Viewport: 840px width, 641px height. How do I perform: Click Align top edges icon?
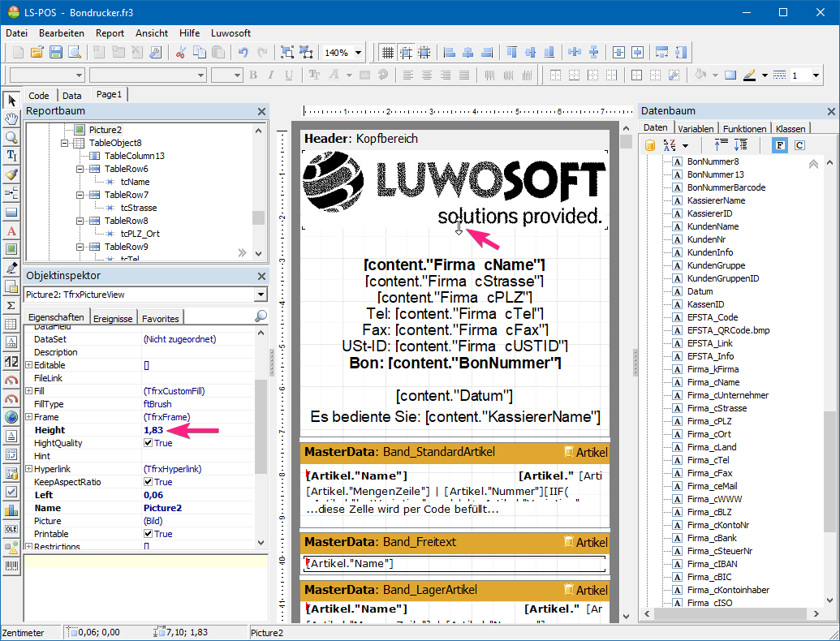tap(511, 53)
